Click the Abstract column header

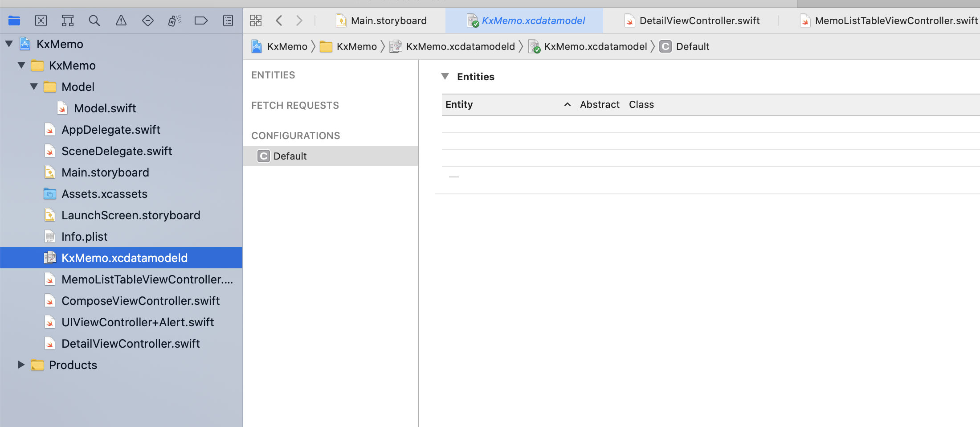click(600, 105)
